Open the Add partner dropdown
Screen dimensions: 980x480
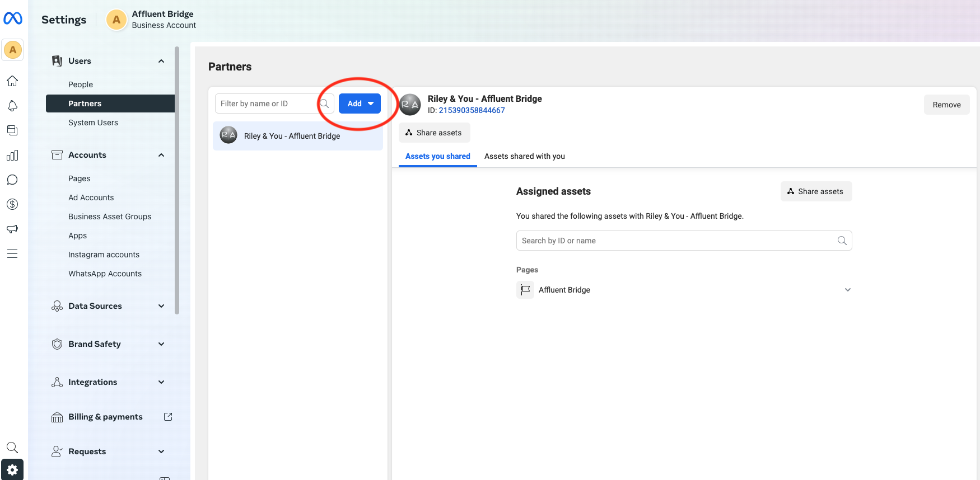pos(360,103)
